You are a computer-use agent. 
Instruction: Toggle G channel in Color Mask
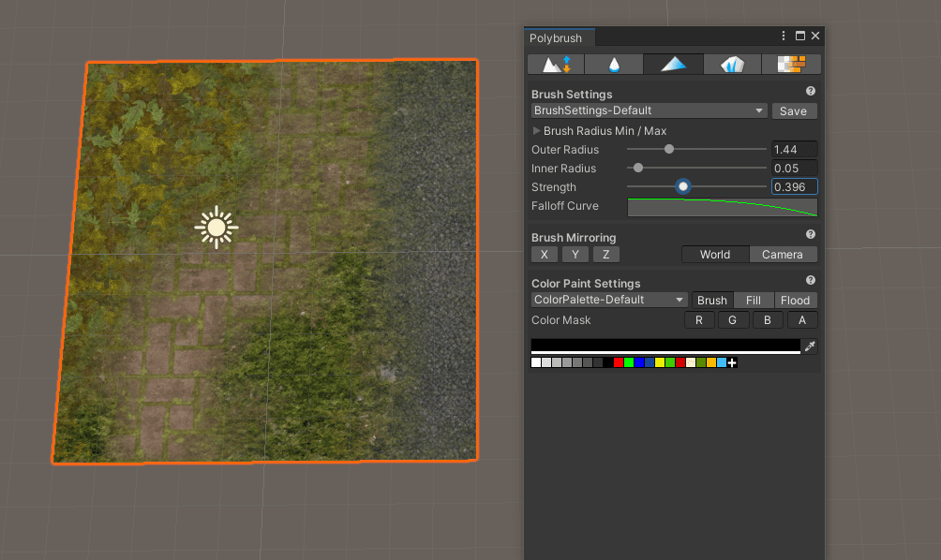tap(732, 320)
